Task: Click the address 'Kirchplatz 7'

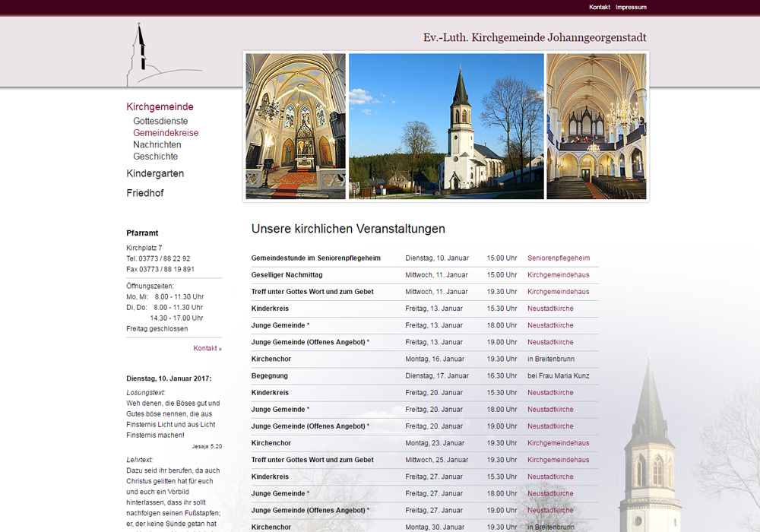Action: 144,248
